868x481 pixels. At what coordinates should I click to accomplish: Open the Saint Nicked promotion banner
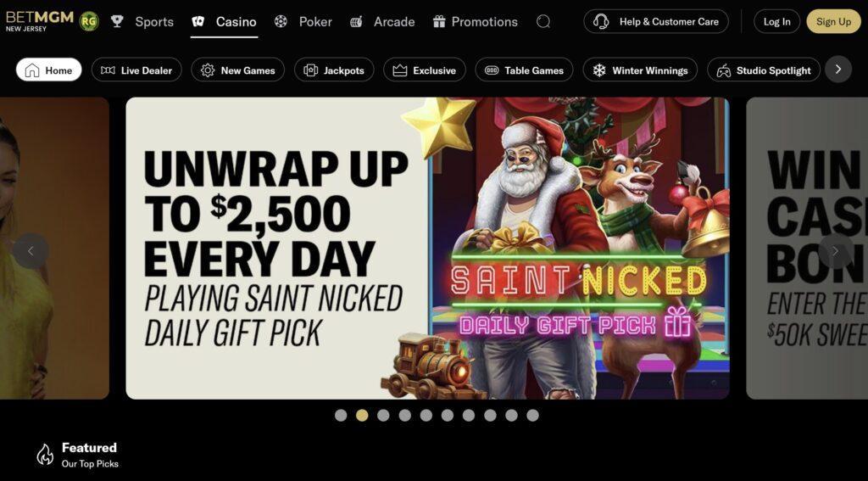pyautogui.click(x=427, y=249)
